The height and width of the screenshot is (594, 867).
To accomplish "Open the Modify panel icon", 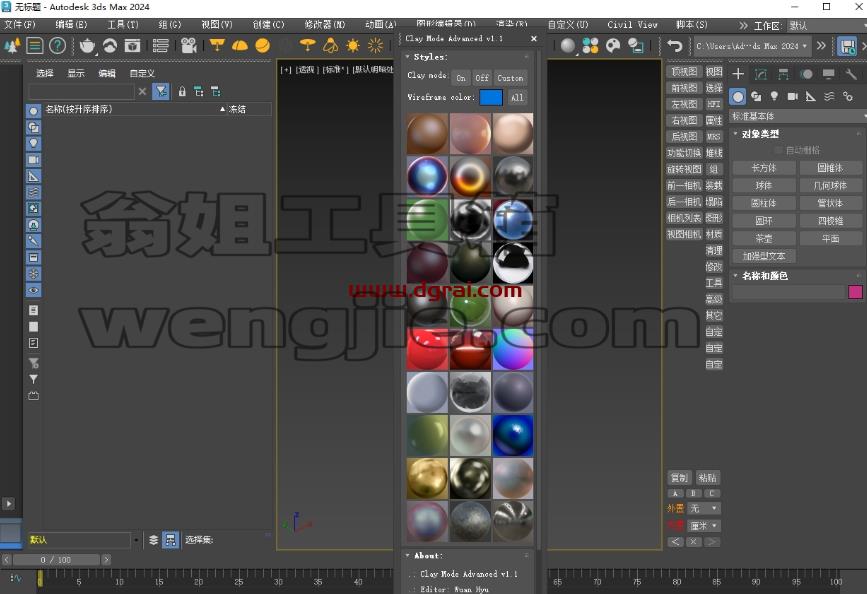I will 761,74.
